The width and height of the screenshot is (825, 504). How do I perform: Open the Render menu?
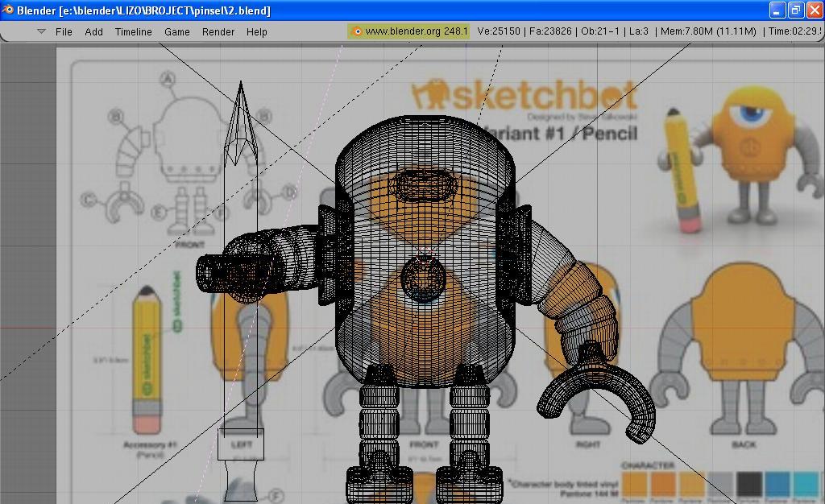[218, 31]
